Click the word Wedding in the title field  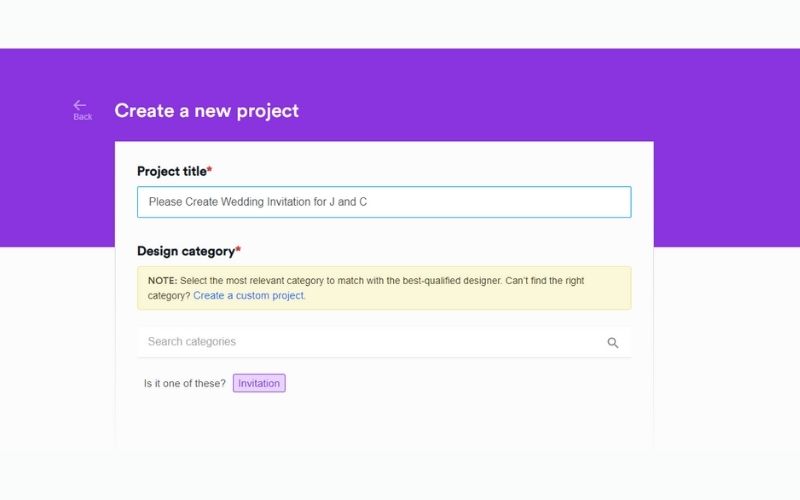pos(243,202)
